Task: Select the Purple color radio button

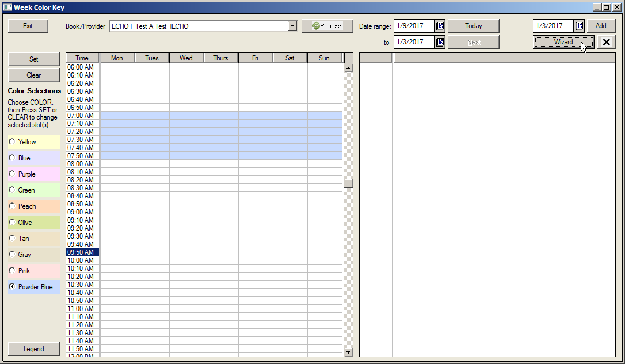Action: pos(12,174)
